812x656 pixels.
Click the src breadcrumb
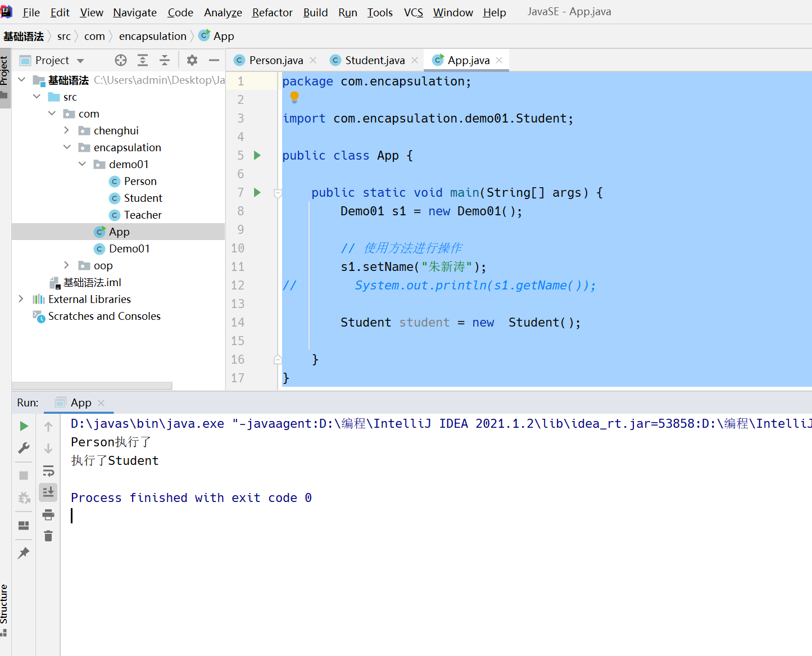[64, 36]
